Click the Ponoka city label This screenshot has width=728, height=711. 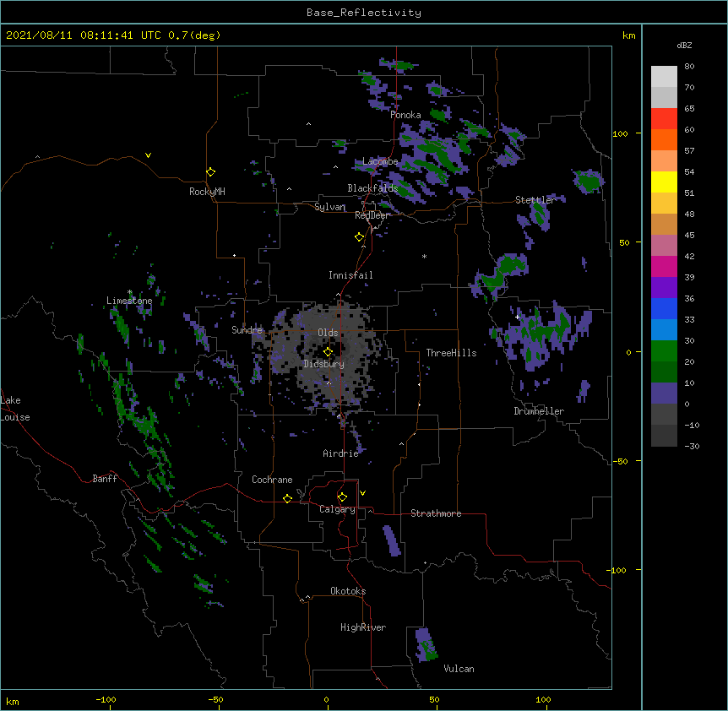click(405, 115)
